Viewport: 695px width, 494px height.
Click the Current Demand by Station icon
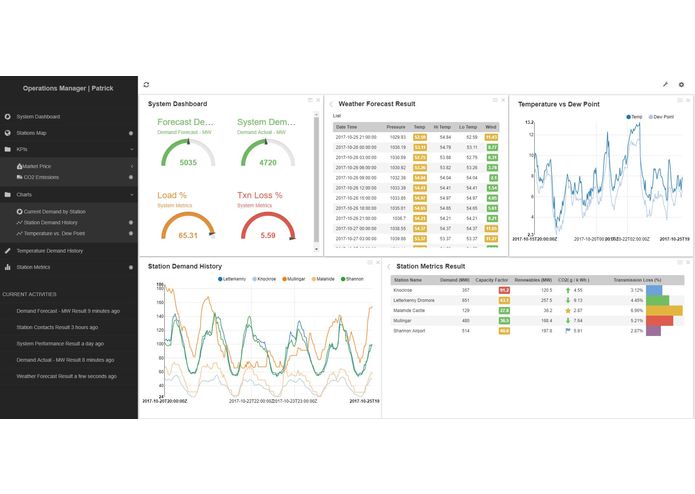(19, 212)
